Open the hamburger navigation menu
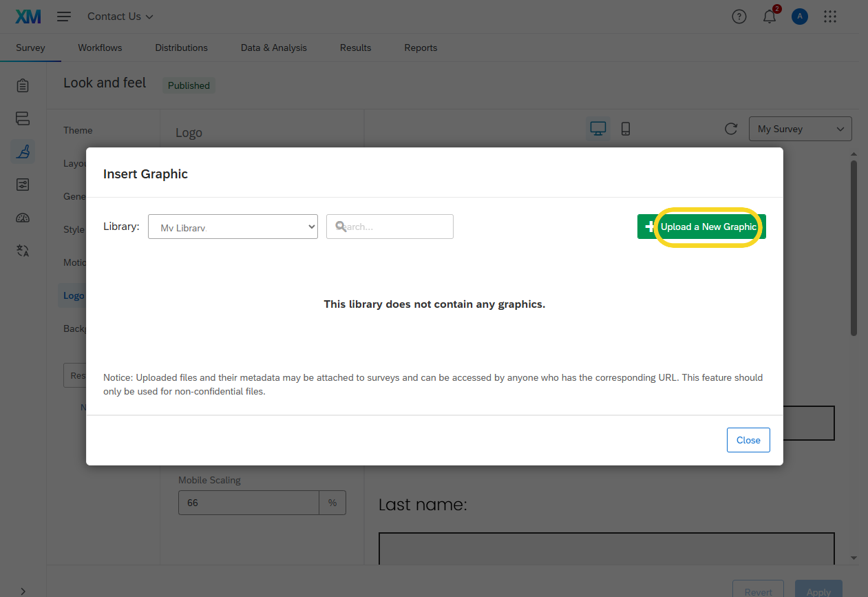 [64, 17]
